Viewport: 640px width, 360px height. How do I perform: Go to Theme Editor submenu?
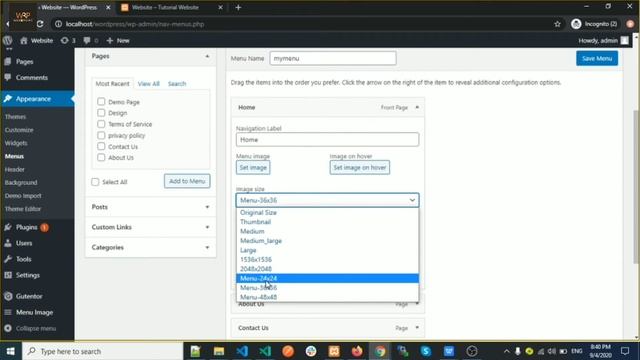click(23, 209)
